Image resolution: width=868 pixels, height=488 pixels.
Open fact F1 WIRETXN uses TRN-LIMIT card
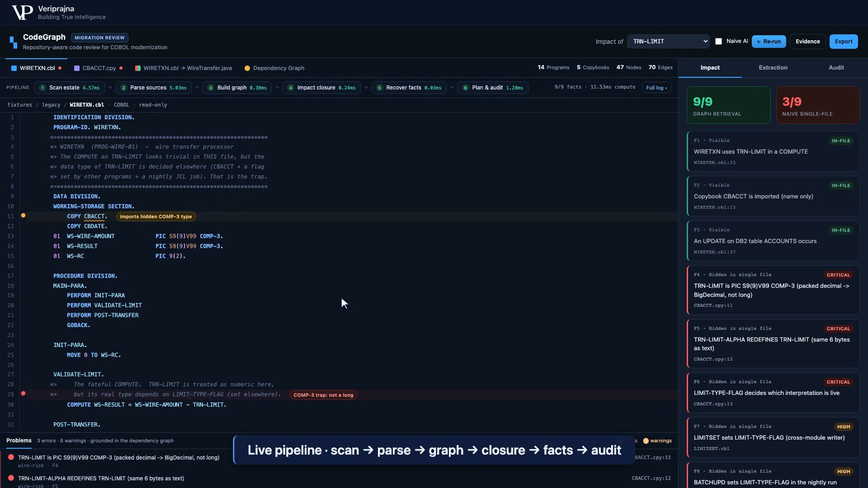[x=773, y=151]
